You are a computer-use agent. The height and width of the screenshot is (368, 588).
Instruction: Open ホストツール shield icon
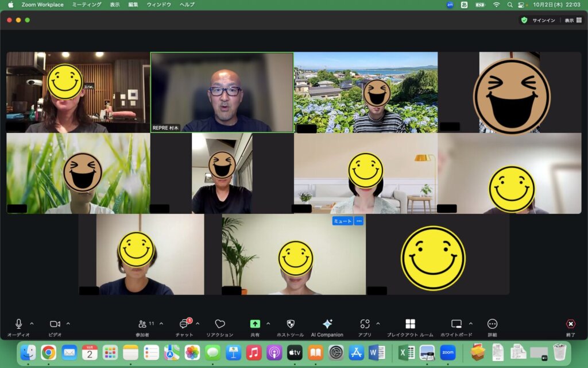(290, 324)
